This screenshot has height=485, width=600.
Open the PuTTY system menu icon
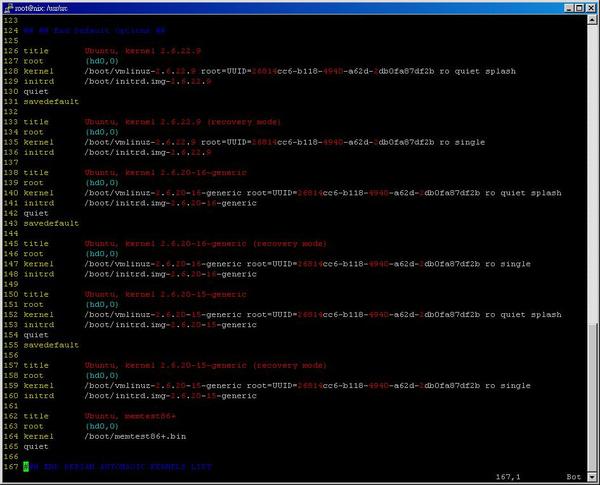[8, 8]
